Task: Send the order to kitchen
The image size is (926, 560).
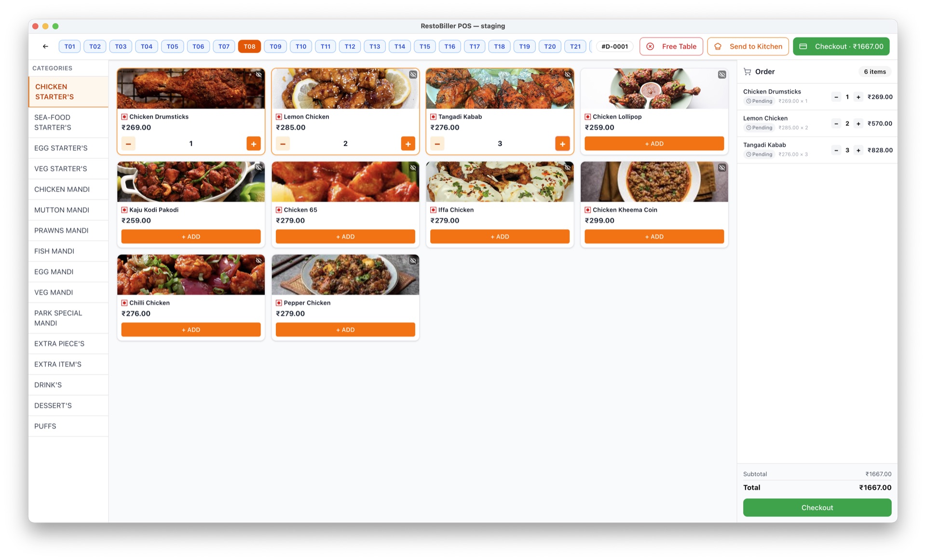Action: point(748,46)
